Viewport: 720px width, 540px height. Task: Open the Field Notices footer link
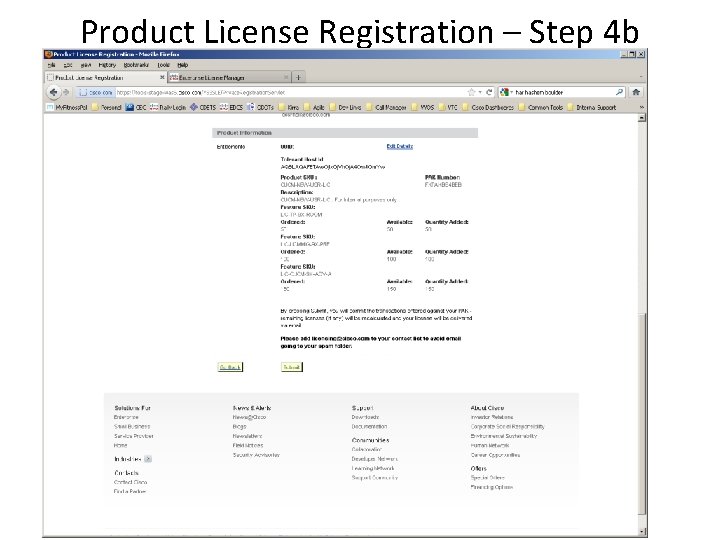[x=248, y=445]
